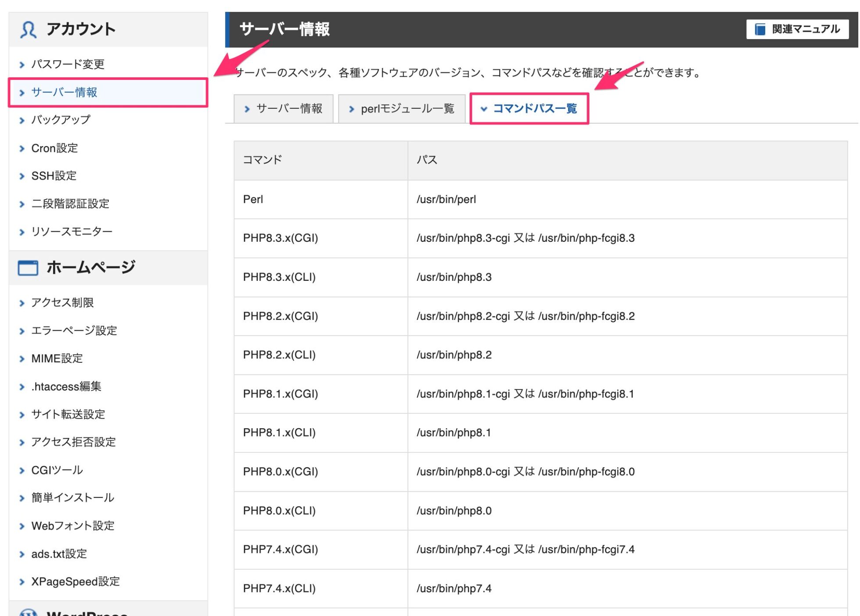Go to Cron設定

(54, 148)
